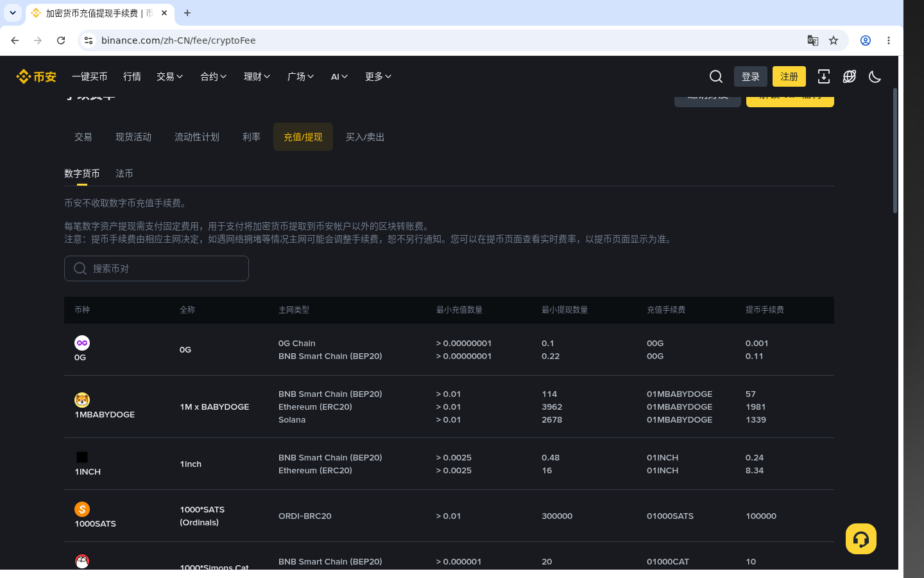
Task: Reload the page
Action: tap(61, 40)
